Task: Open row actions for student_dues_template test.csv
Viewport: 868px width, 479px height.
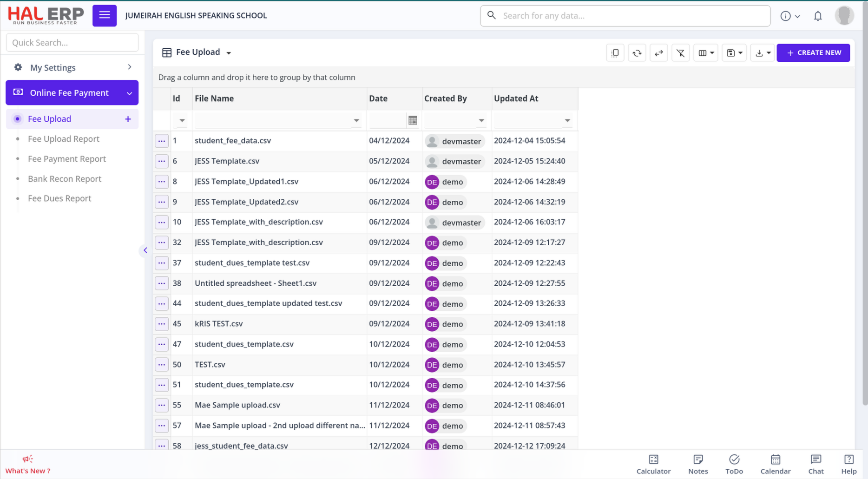Action: (x=162, y=263)
